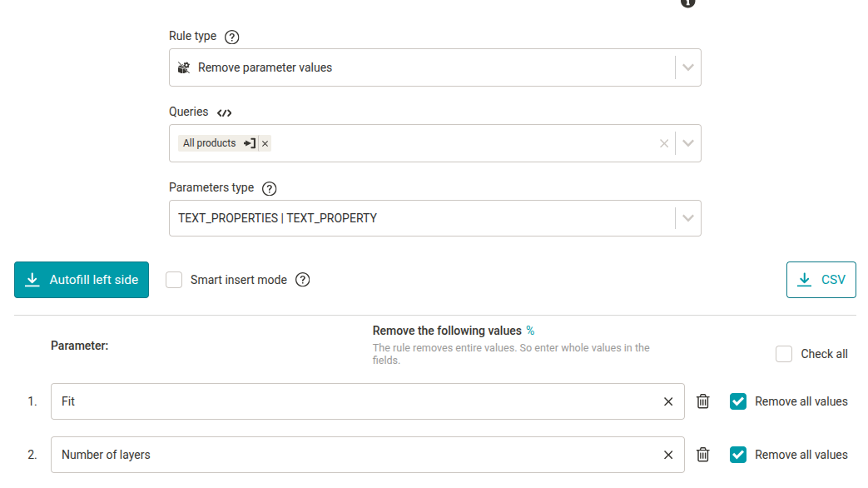Screen dimensions: 868x488
Task: Delete the Number of layers row
Action: [x=703, y=454]
